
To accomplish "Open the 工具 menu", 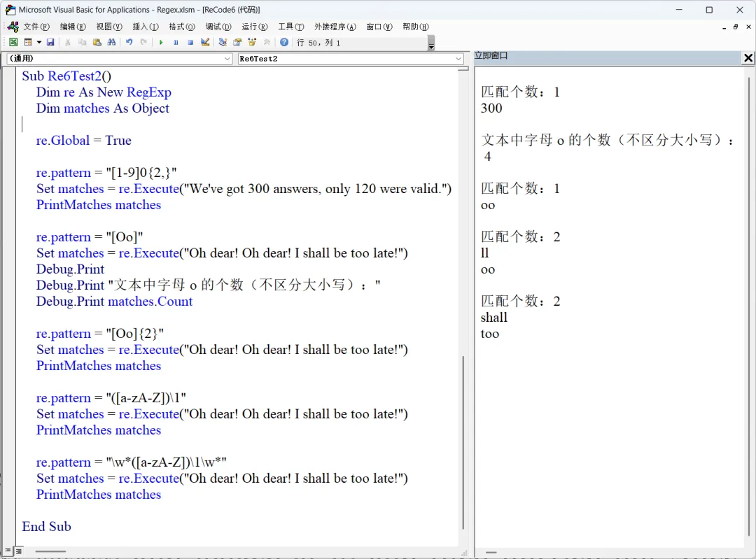I will [290, 27].
